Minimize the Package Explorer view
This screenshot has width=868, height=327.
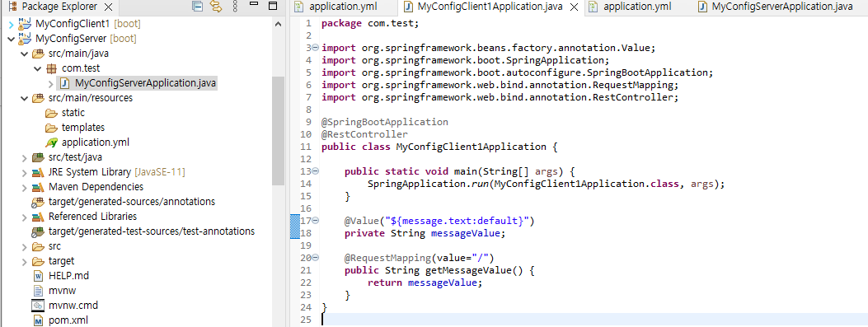254,4
